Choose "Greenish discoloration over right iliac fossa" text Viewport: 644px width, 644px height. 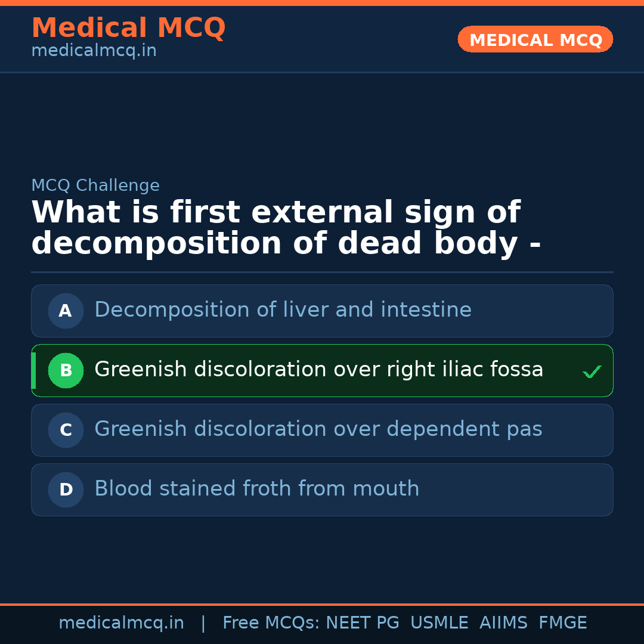[x=318, y=370]
